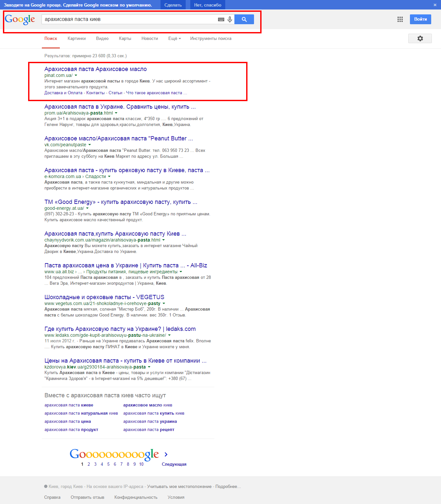Click Учитывать мое местоположение link

179,487
